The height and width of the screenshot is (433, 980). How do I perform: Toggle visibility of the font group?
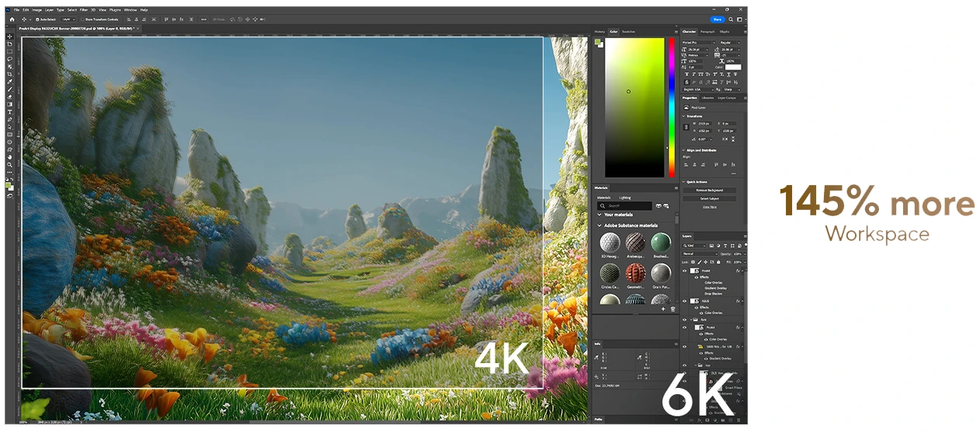click(684, 320)
